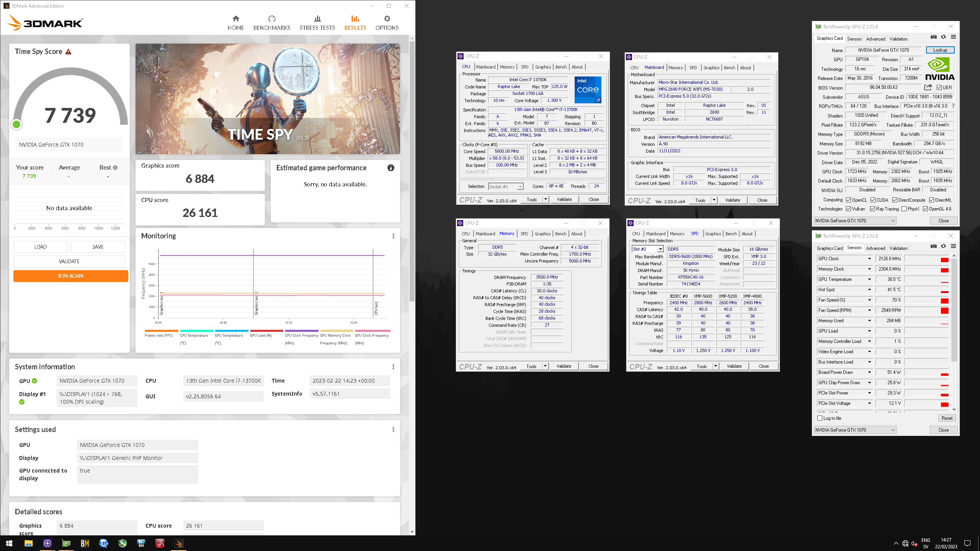The image size is (980, 551).
Task: Click the SAVE button in 3DMark
Action: point(98,247)
